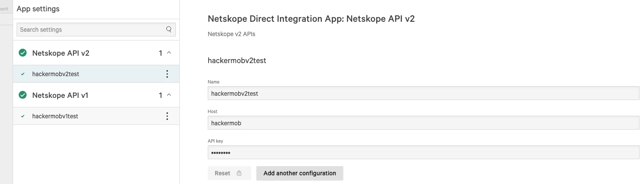This screenshot has width=644, height=184.
Task: Click green check icon beside Netskope API v2
Action: [x=23, y=53]
